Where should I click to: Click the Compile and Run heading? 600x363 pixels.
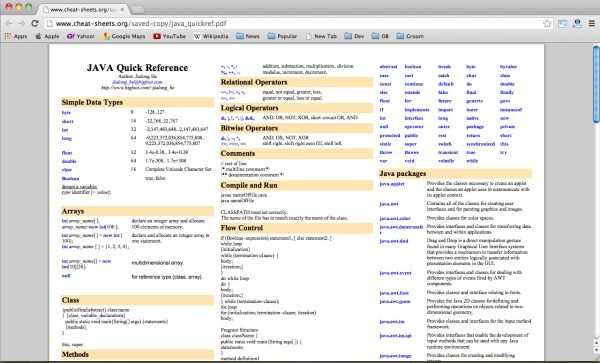(x=249, y=185)
